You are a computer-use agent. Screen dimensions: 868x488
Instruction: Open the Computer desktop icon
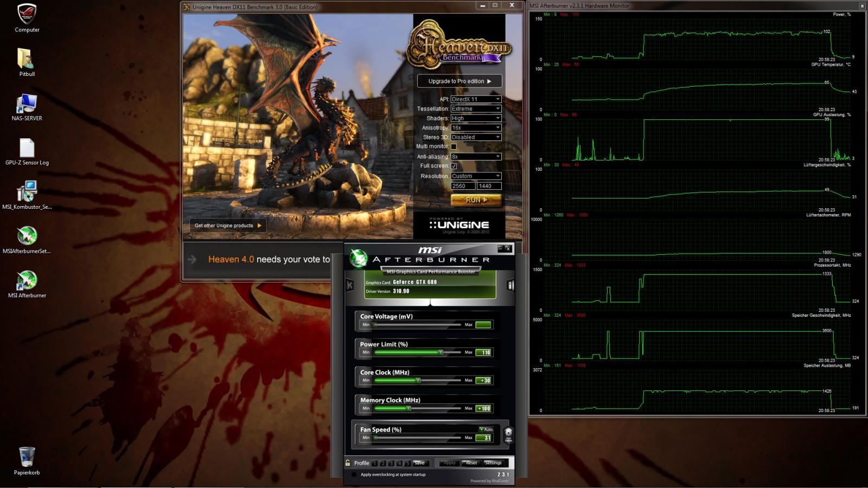click(27, 18)
